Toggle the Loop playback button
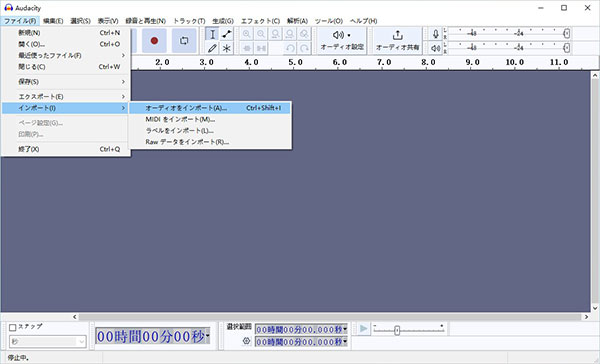 184,41
